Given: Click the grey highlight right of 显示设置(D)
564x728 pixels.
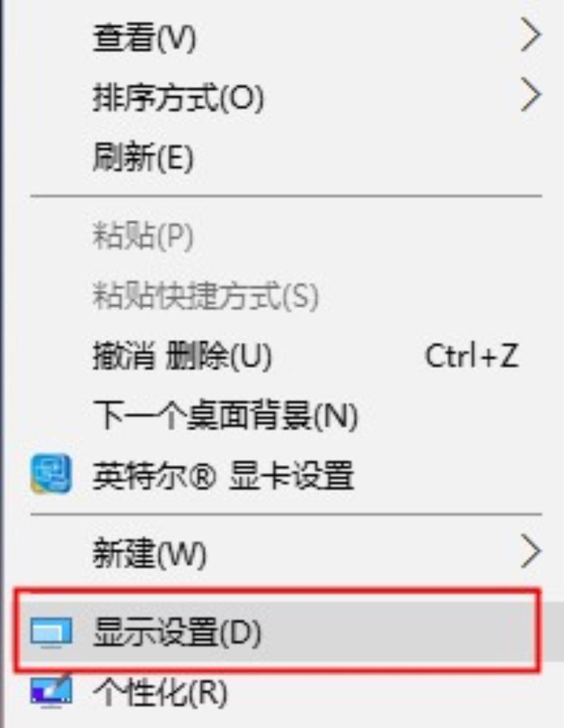Looking at the screenshot, I should point(553,632).
